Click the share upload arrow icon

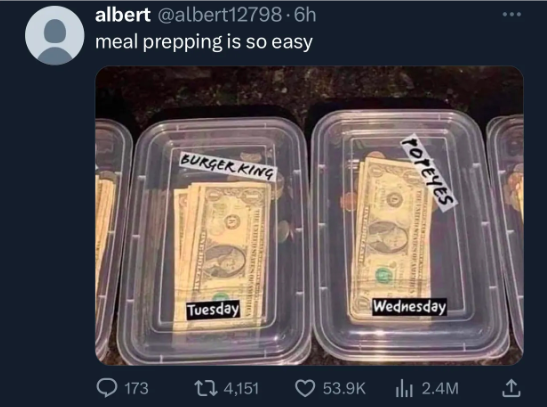pyautogui.click(x=511, y=388)
